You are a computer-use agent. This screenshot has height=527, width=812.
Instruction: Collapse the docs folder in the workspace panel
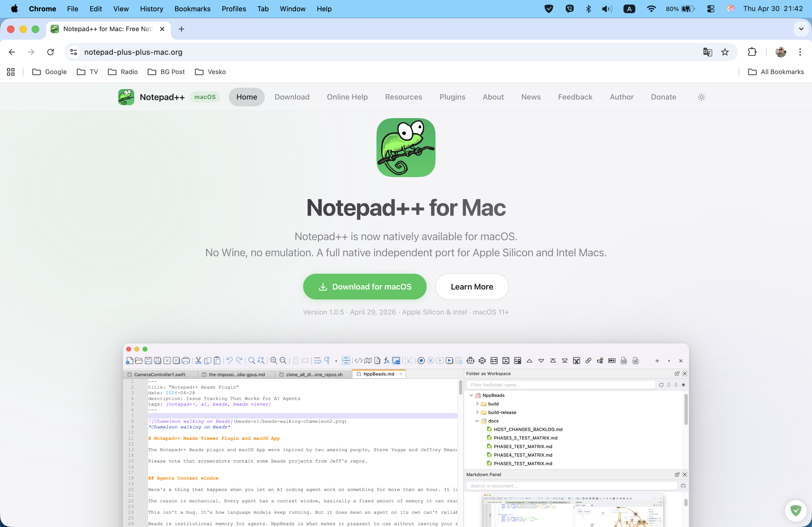pyautogui.click(x=477, y=421)
